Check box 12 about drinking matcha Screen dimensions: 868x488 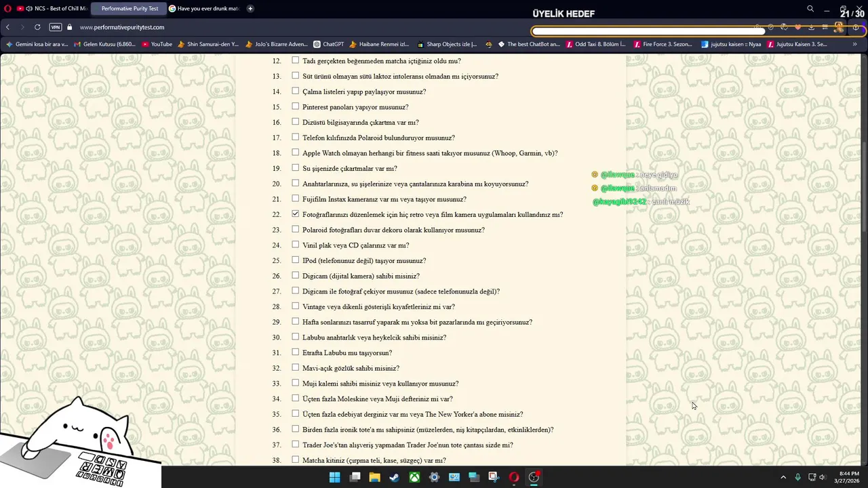[x=295, y=60]
